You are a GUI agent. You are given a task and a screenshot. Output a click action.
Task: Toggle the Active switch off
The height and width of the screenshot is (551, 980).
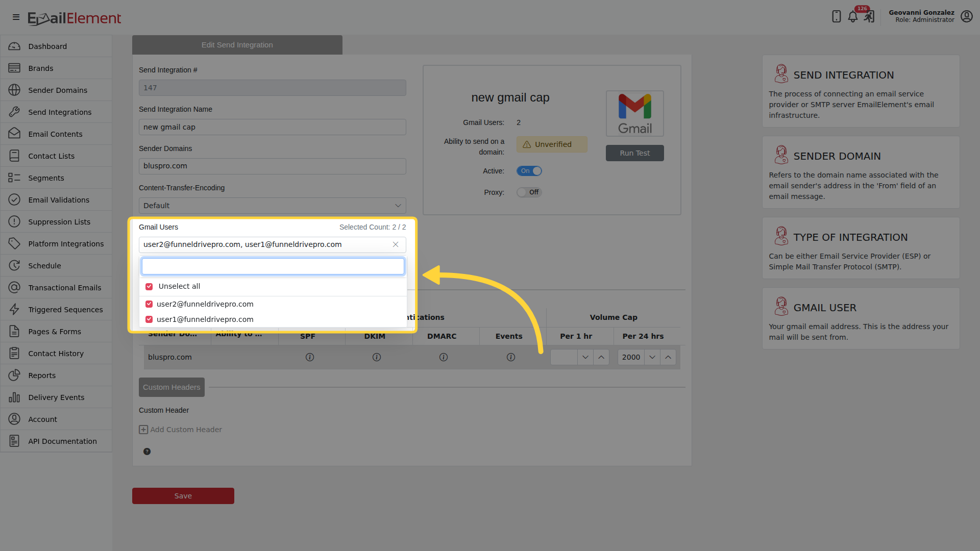point(529,171)
